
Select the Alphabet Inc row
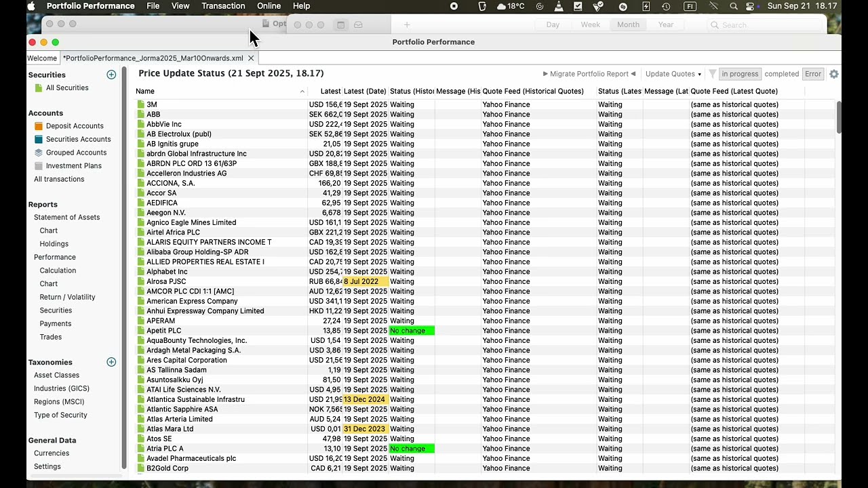click(x=484, y=272)
